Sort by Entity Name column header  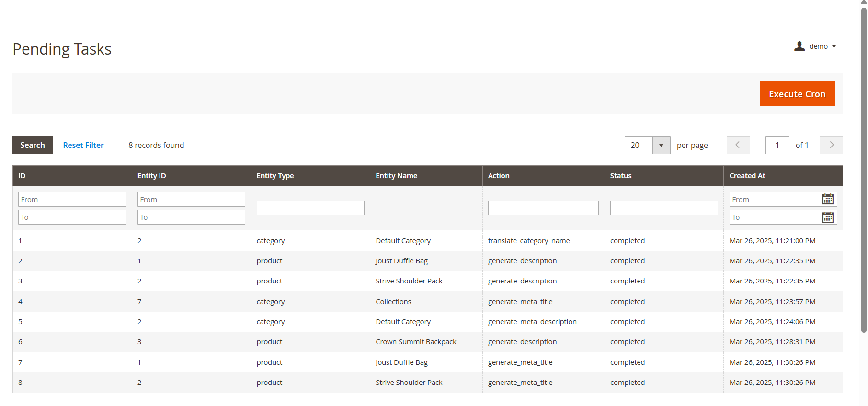[426, 176]
